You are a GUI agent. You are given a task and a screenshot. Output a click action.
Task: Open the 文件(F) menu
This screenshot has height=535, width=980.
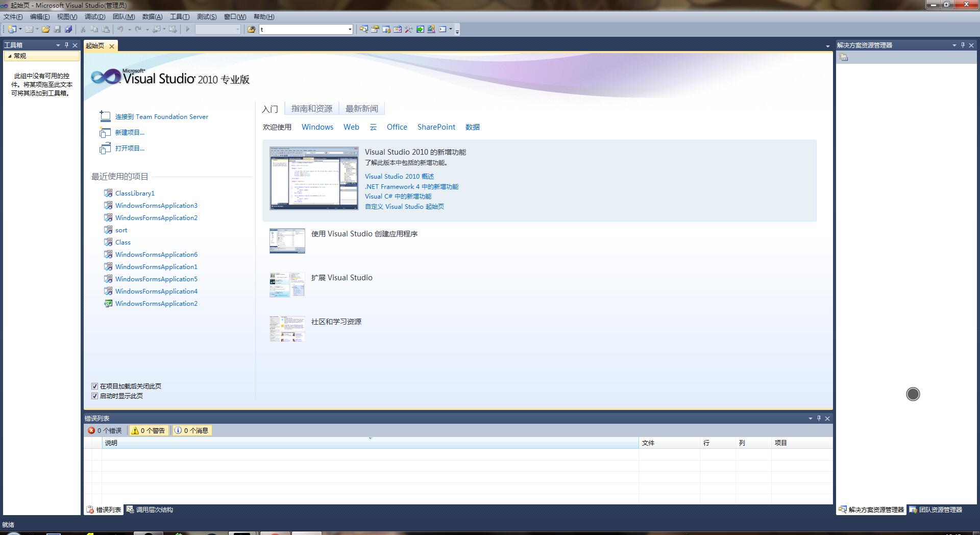click(x=13, y=17)
